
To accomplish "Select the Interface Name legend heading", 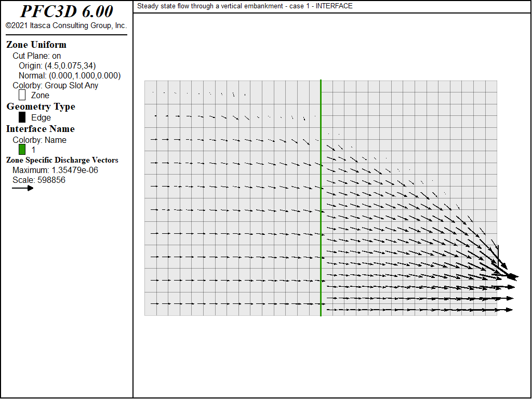I will tap(41, 129).
